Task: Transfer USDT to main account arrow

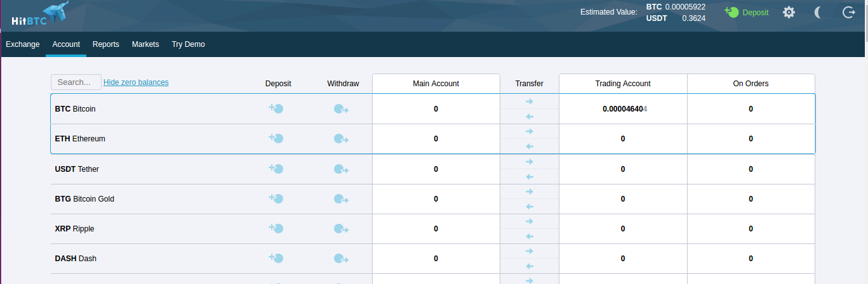Action: (x=530, y=177)
